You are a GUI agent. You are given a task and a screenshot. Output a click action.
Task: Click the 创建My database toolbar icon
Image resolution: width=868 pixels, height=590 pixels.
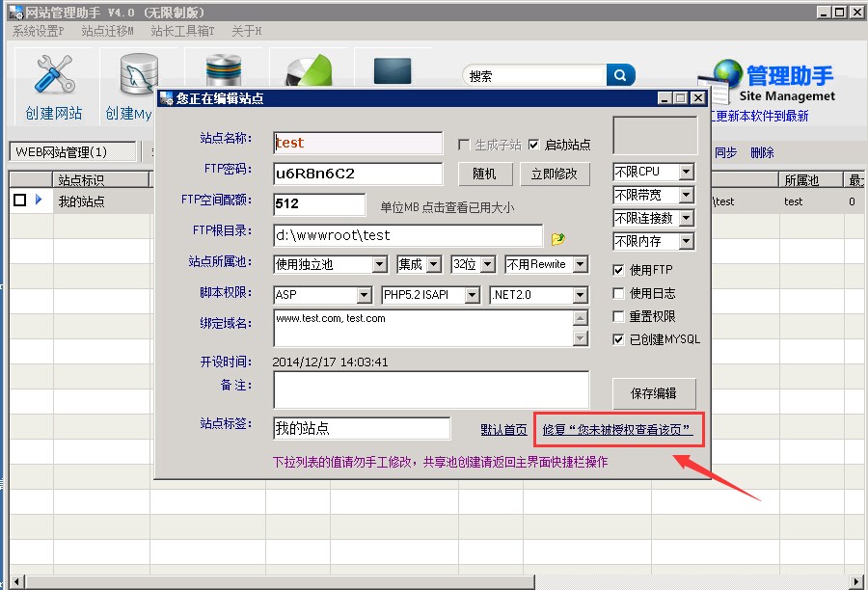[x=136, y=75]
